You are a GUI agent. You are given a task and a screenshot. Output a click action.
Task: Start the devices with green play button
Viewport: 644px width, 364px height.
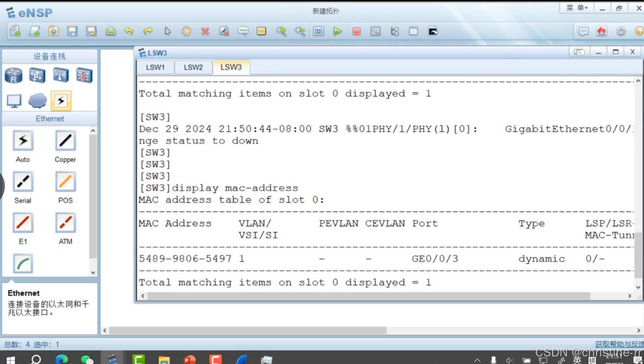pyautogui.click(x=338, y=31)
